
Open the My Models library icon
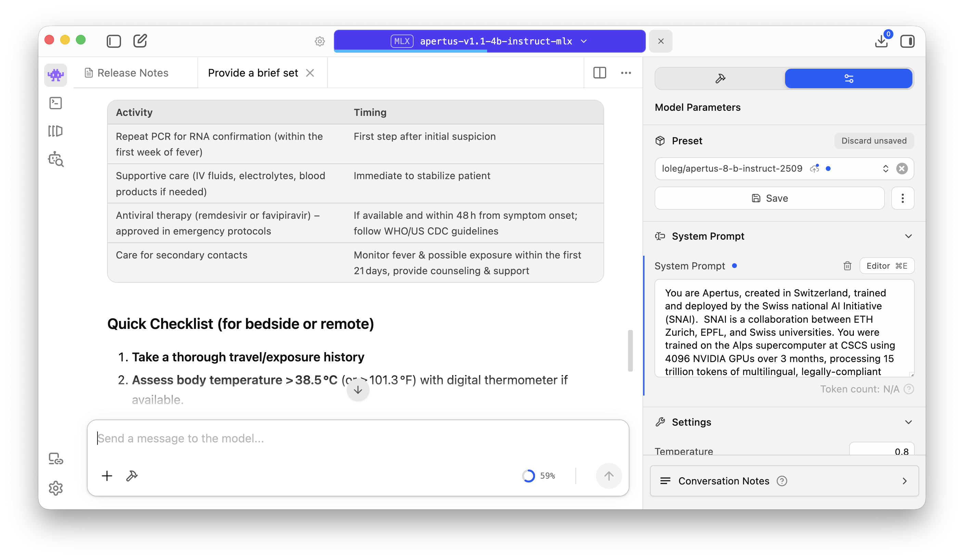[55, 131]
